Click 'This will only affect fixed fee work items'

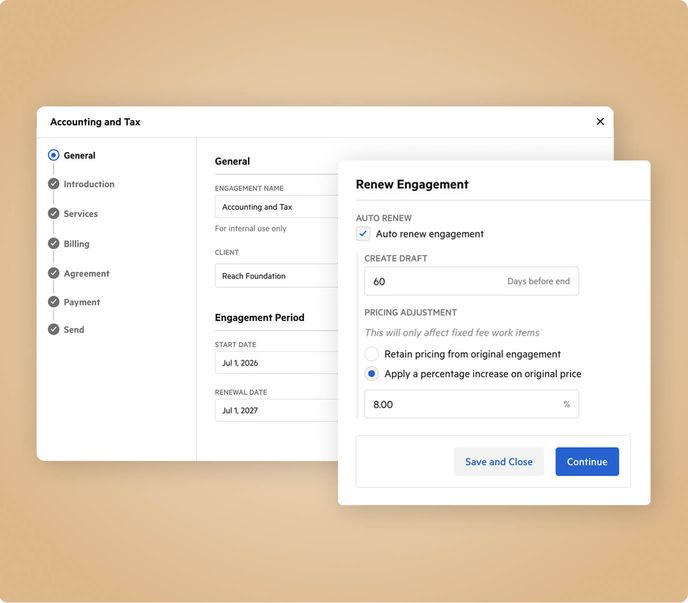(452, 333)
